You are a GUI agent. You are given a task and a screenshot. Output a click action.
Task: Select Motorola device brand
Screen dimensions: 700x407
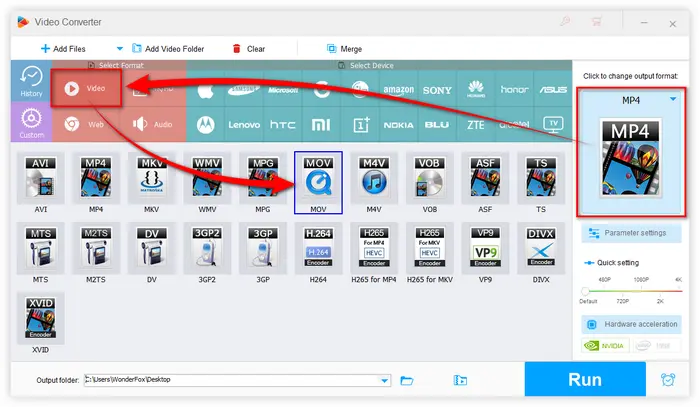[206, 125]
